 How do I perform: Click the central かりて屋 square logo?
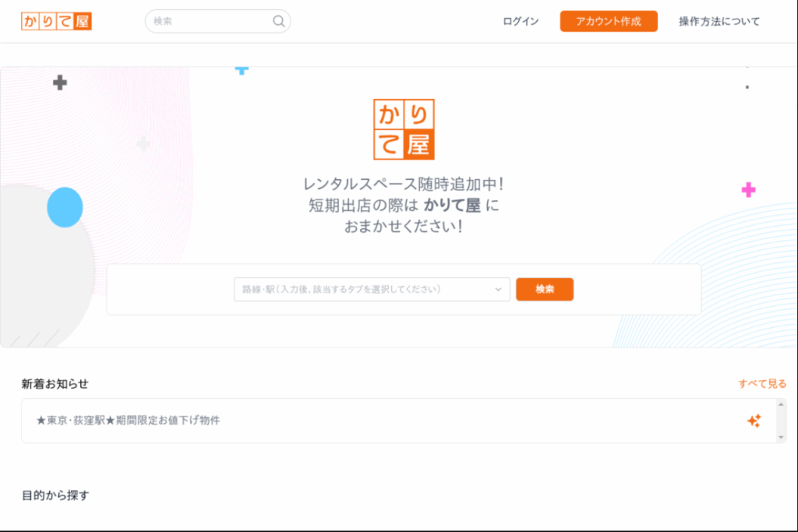coord(404,129)
